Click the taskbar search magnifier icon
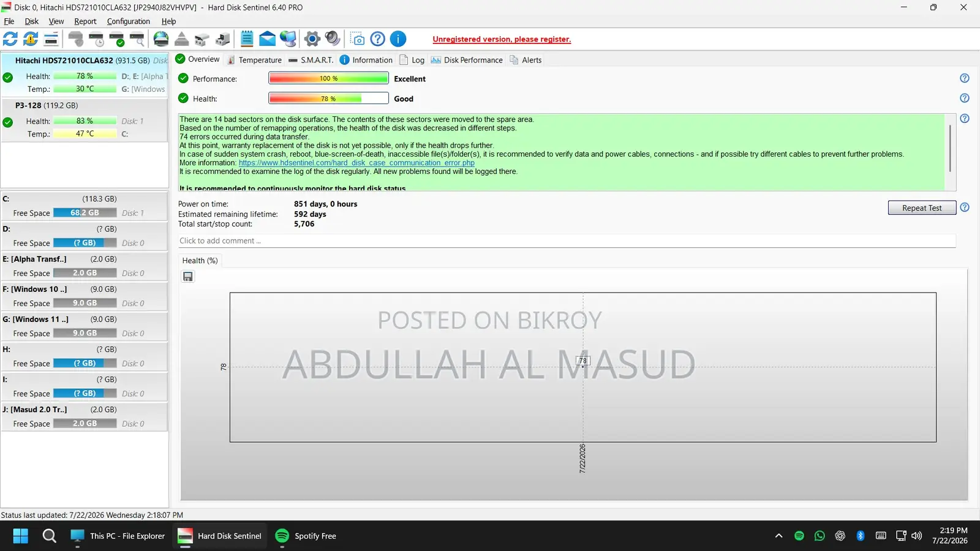 (x=50, y=536)
